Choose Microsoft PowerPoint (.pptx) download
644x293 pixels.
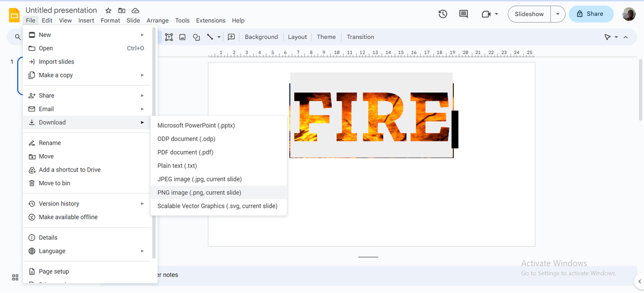[x=219, y=125]
